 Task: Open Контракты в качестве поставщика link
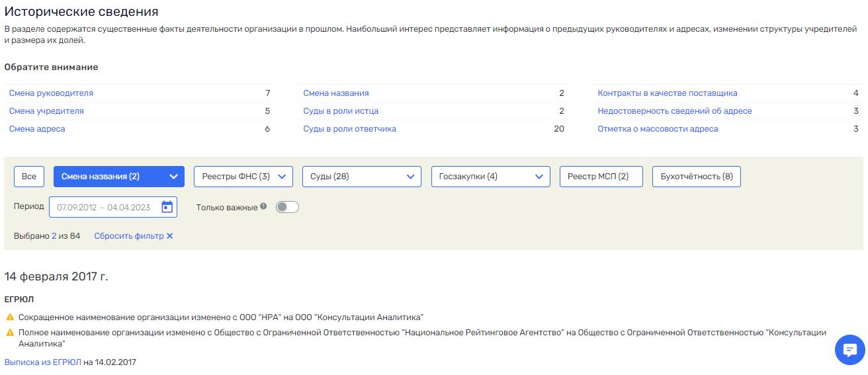tap(668, 93)
